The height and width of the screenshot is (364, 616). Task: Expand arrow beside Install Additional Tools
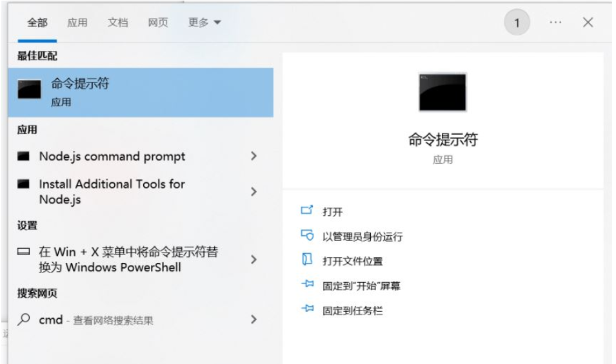[253, 191]
